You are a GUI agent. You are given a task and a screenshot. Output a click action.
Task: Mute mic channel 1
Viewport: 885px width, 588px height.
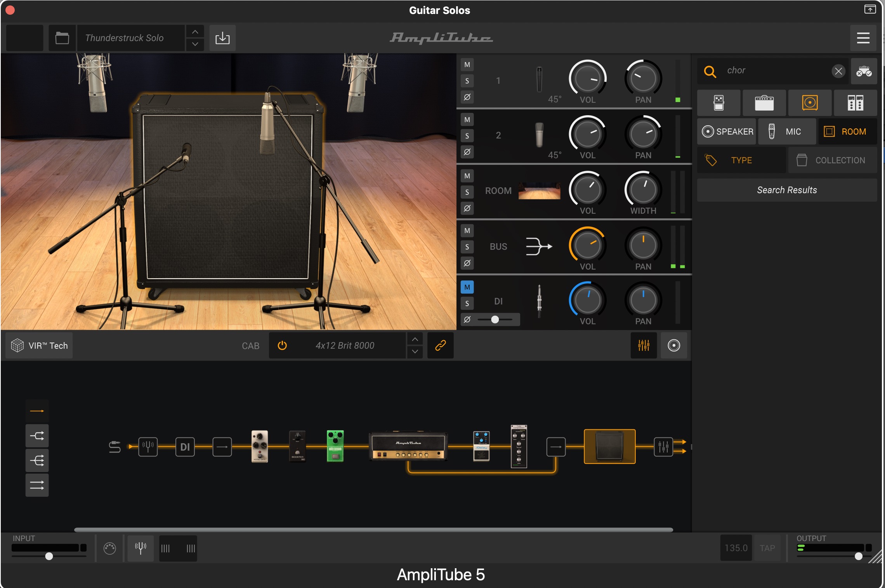[x=467, y=65]
